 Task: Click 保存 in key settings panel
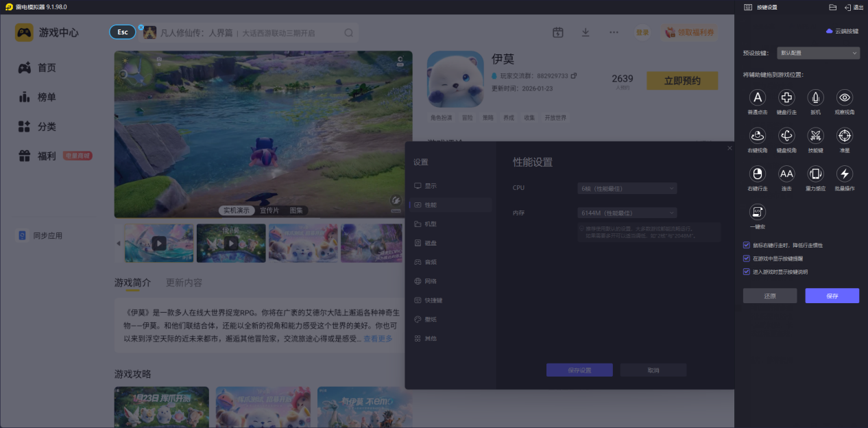click(x=832, y=296)
